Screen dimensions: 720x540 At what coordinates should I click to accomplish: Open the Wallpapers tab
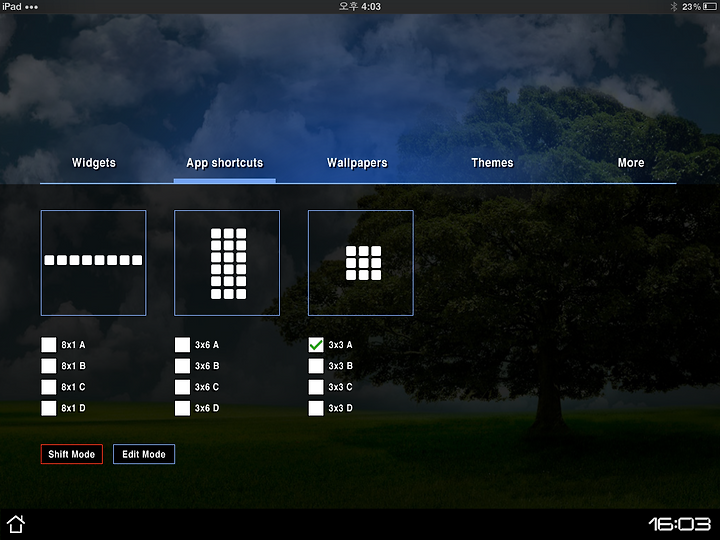pos(357,163)
